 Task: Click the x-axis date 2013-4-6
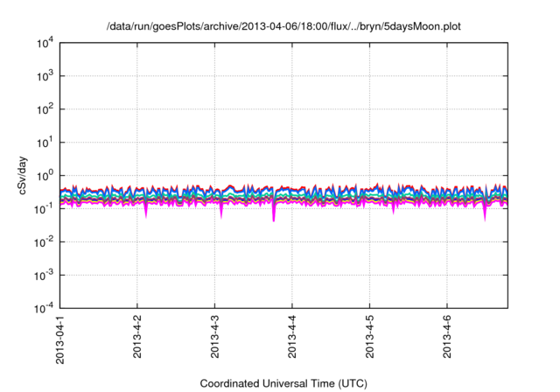[x=447, y=336]
